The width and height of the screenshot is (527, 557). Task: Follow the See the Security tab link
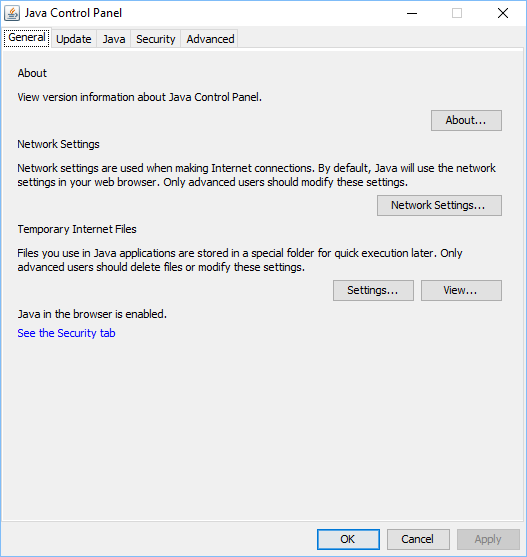pyautogui.click(x=66, y=333)
